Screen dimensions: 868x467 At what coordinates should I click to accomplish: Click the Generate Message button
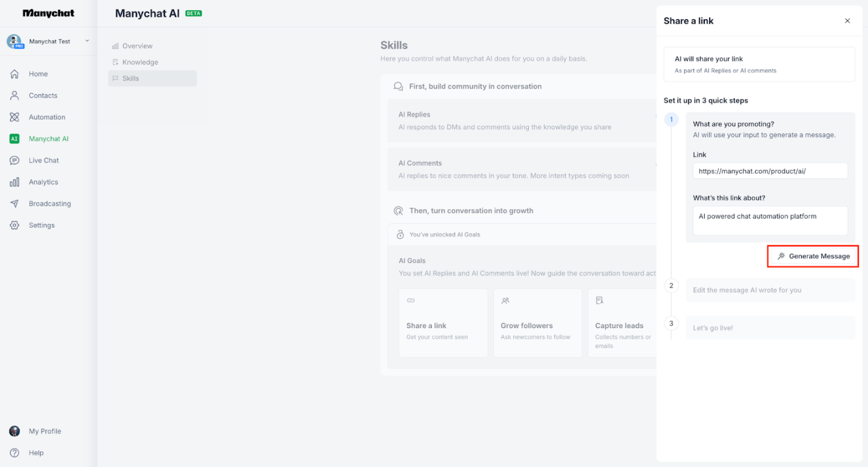pos(812,256)
